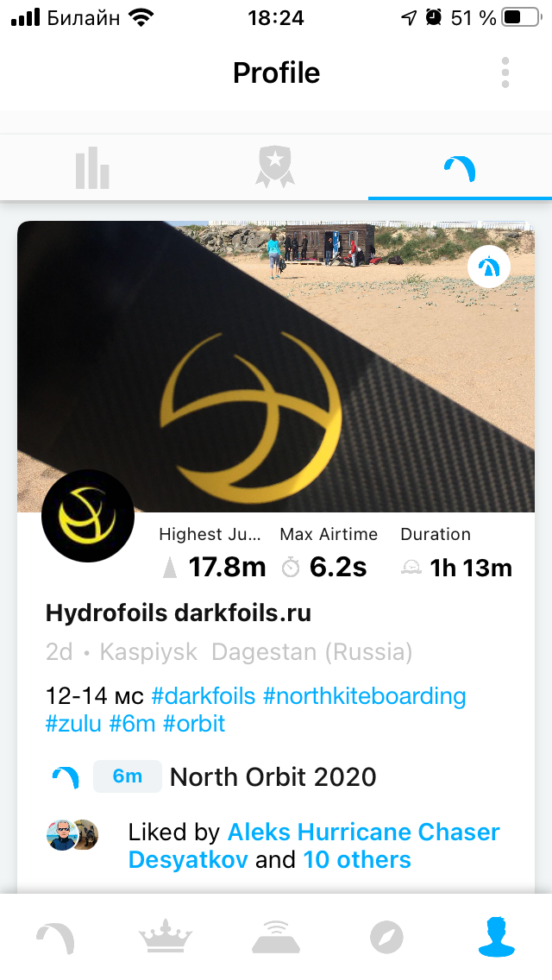Tap the #darkfoils hashtag
Viewport: 552px width, 980px height.
tap(204, 695)
